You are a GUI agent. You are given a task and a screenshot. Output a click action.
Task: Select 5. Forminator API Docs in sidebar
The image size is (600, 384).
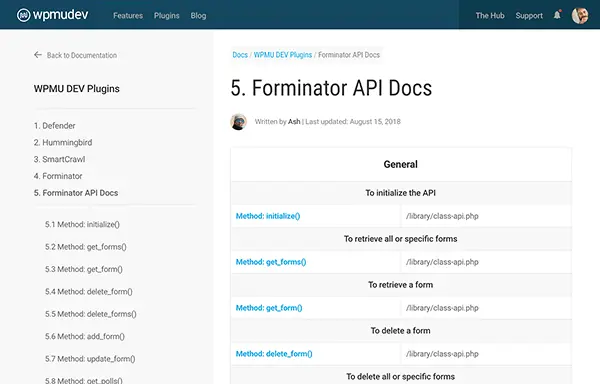tap(76, 193)
